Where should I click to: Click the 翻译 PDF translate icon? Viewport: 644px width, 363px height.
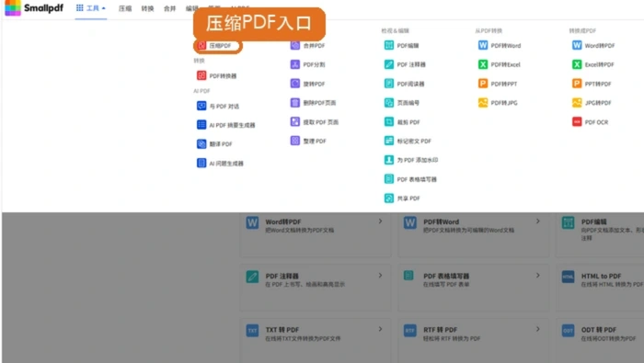tap(201, 144)
